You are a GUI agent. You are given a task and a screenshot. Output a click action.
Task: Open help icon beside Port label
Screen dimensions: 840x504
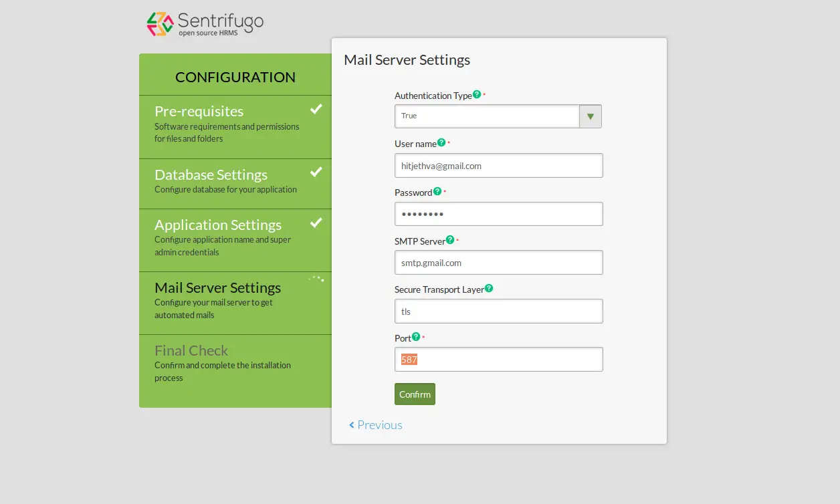(416, 336)
